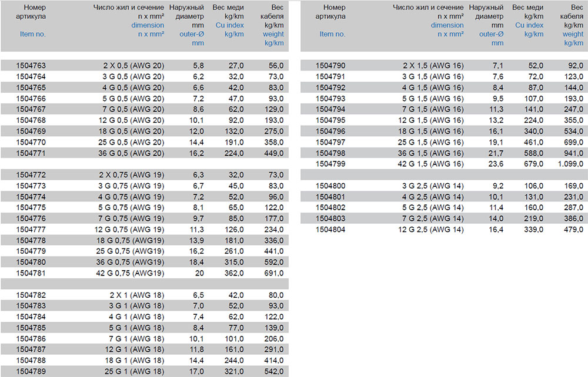Click '12 G 1,5 (AWG 16)' cell
The image size is (588, 377).
[x=431, y=120]
